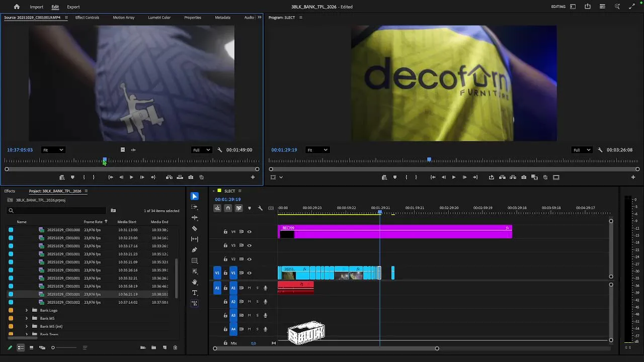
Task: Open Source monitor settings wrench
Action: click(x=219, y=150)
